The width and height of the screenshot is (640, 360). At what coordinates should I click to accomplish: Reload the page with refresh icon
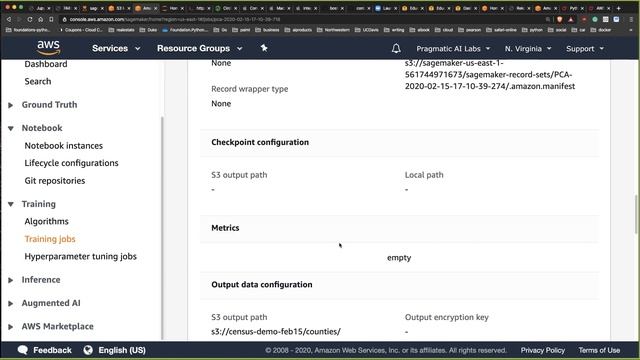[x=30, y=19]
